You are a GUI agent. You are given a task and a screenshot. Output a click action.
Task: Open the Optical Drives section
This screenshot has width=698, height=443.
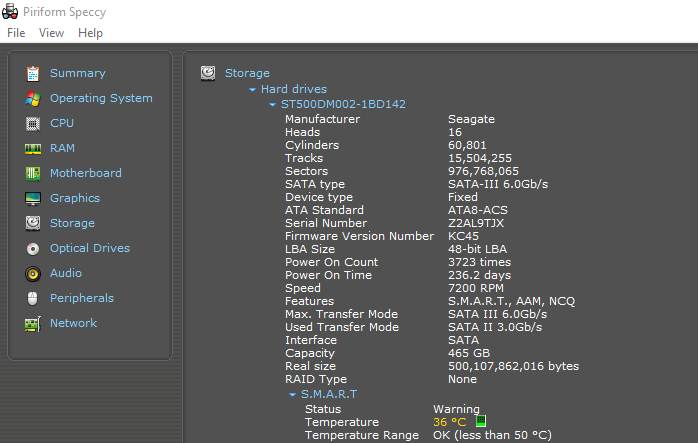90,248
